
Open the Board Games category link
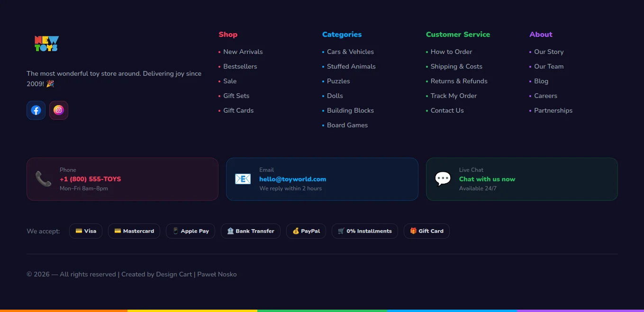347,125
